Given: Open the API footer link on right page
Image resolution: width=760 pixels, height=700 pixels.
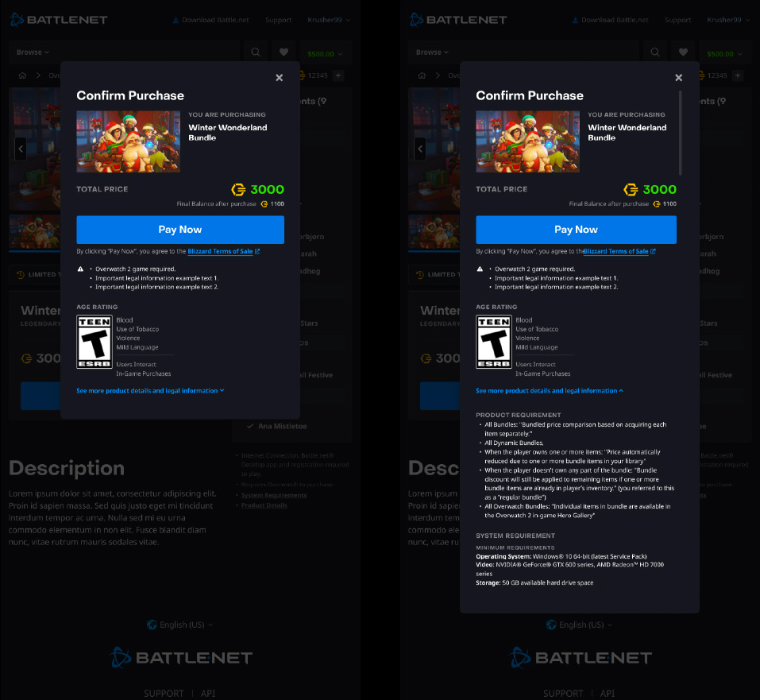Looking at the screenshot, I should pos(608,693).
